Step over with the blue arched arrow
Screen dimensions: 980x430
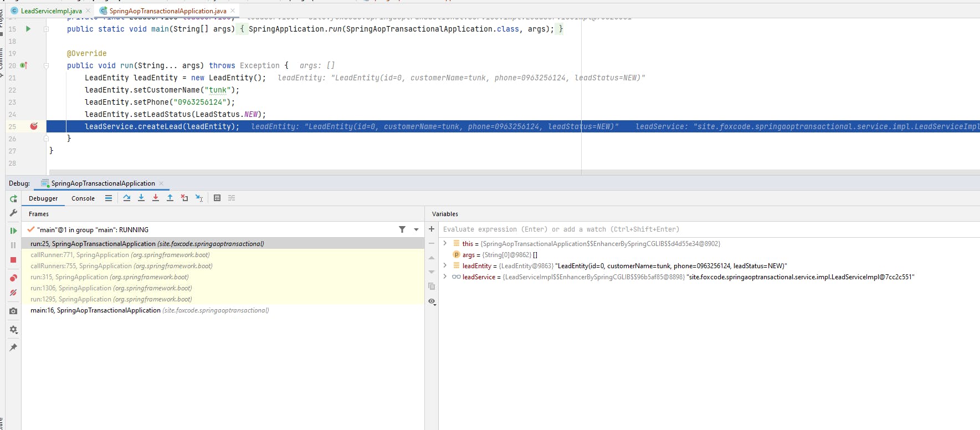coord(127,198)
